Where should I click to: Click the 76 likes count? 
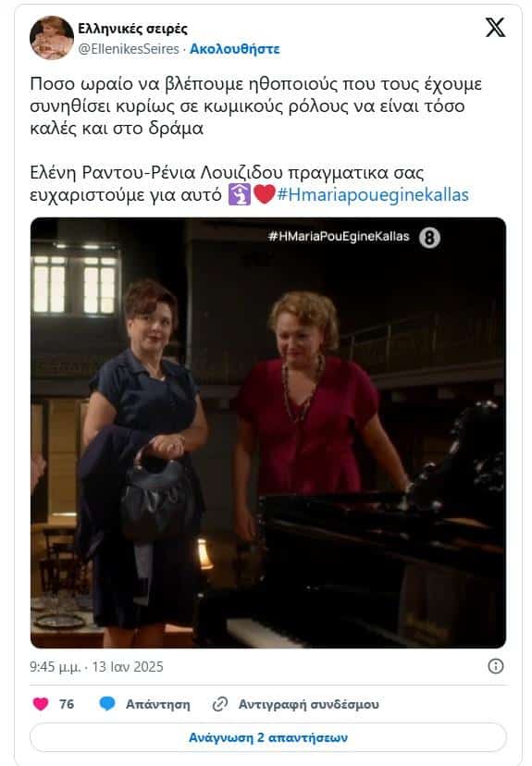tap(67, 704)
